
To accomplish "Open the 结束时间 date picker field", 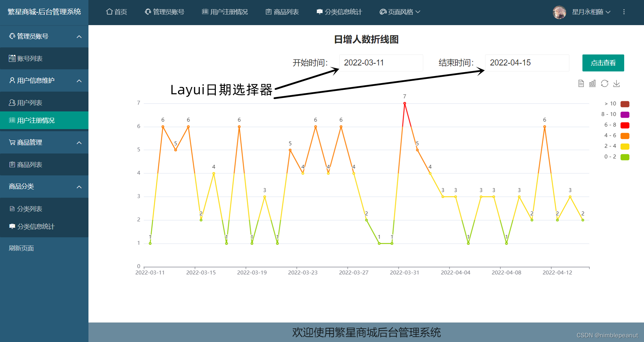I will tap(527, 63).
